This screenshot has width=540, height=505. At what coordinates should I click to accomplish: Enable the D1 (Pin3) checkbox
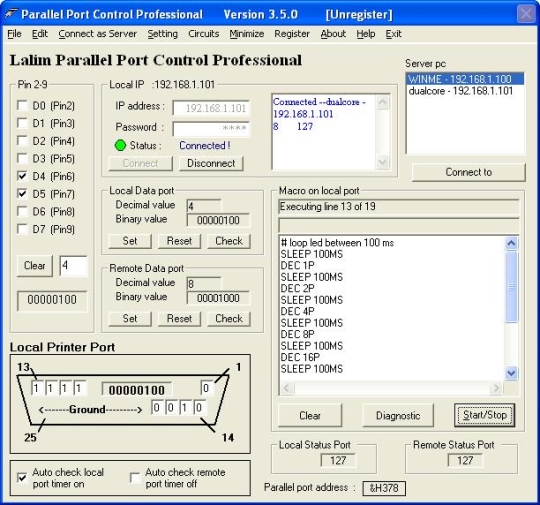click(22, 123)
